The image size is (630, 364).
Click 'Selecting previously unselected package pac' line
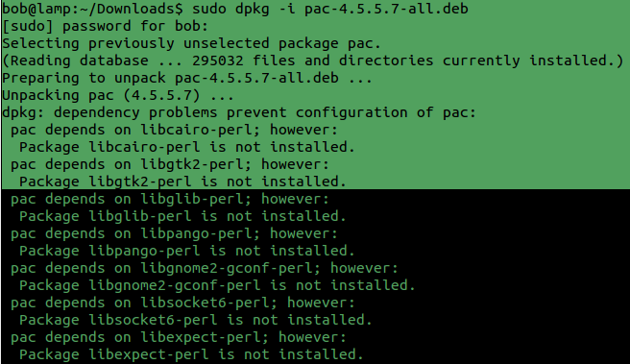tap(191, 43)
